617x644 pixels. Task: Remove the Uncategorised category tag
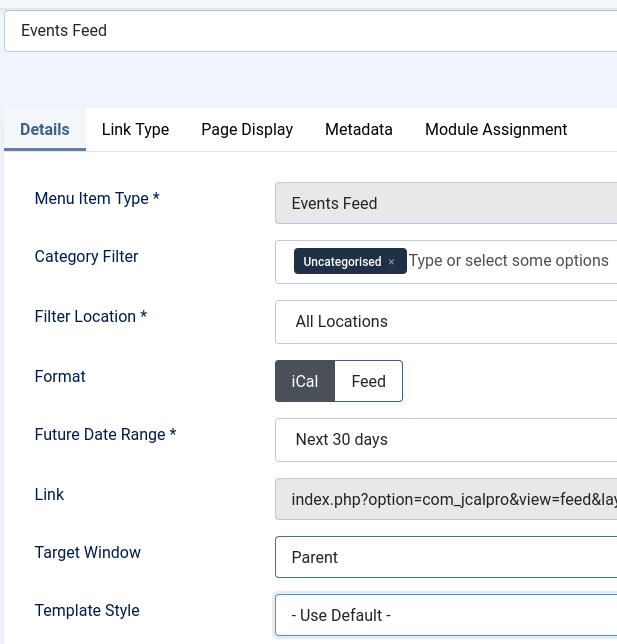click(x=391, y=262)
